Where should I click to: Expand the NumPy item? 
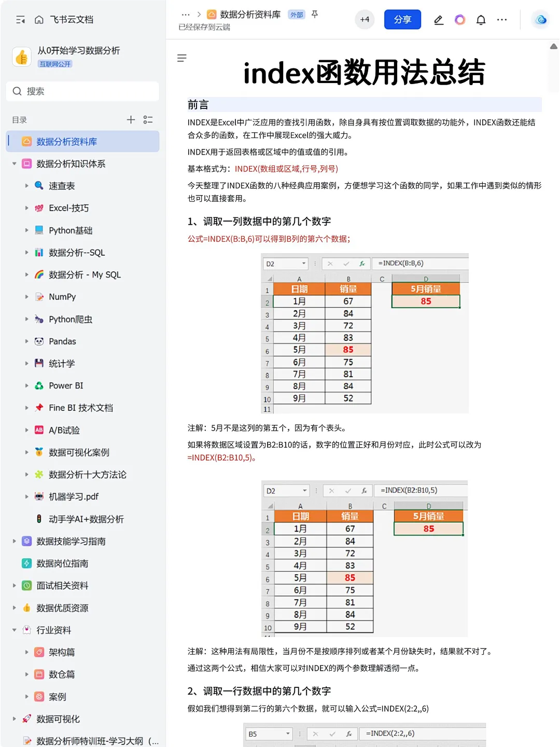click(x=27, y=297)
